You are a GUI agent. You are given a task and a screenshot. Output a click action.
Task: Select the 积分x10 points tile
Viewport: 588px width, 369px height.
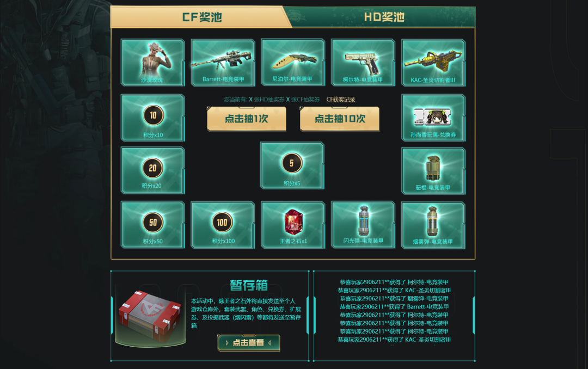[x=152, y=118]
